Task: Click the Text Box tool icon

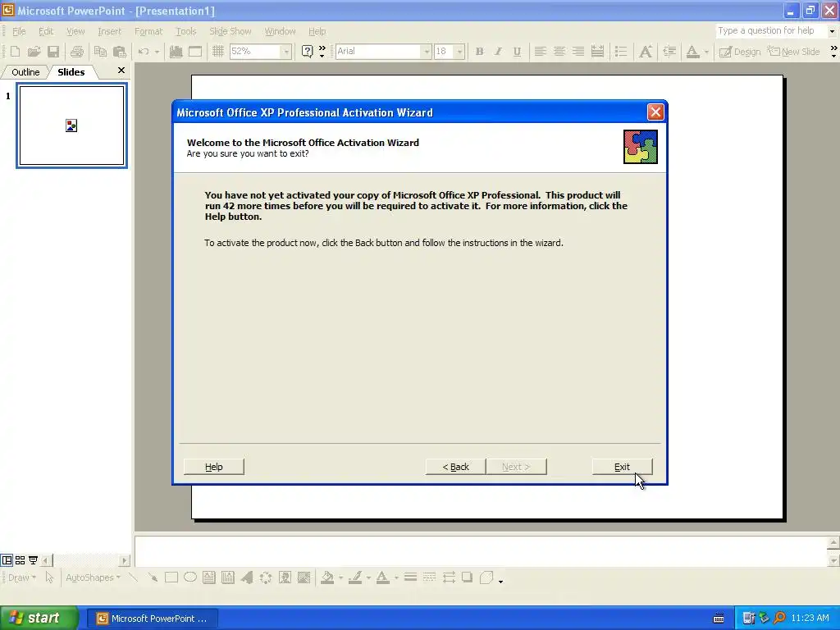Action: pyautogui.click(x=209, y=577)
